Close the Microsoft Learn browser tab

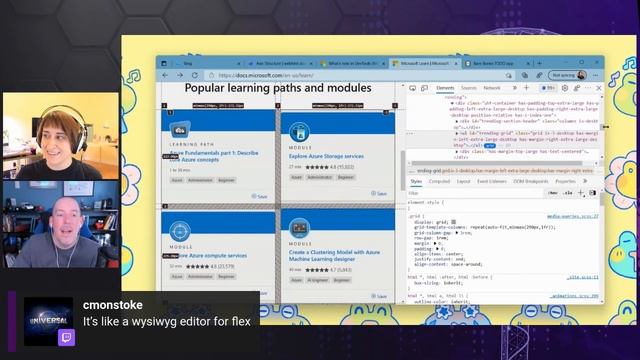(x=456, y=63)
